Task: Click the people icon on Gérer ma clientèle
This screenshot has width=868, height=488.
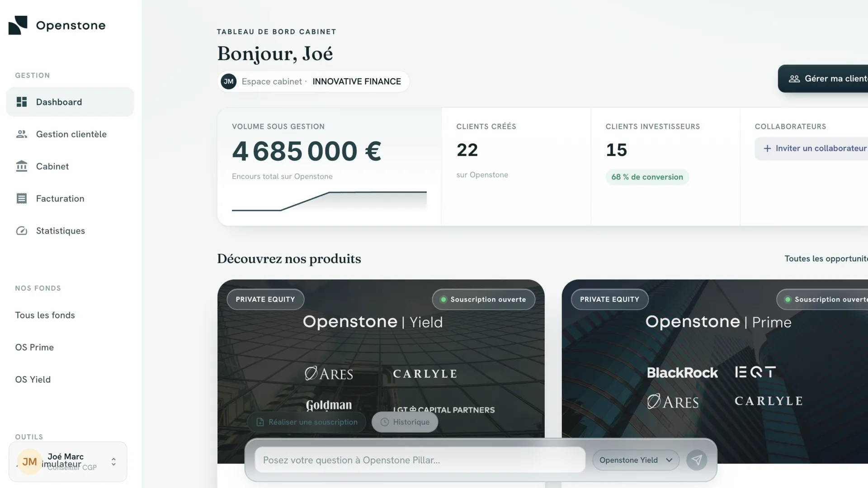Action: [794, 79]
